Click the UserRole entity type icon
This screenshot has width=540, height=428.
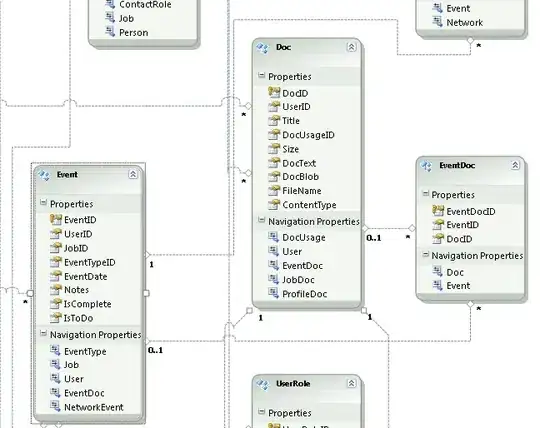pos(262,384)
